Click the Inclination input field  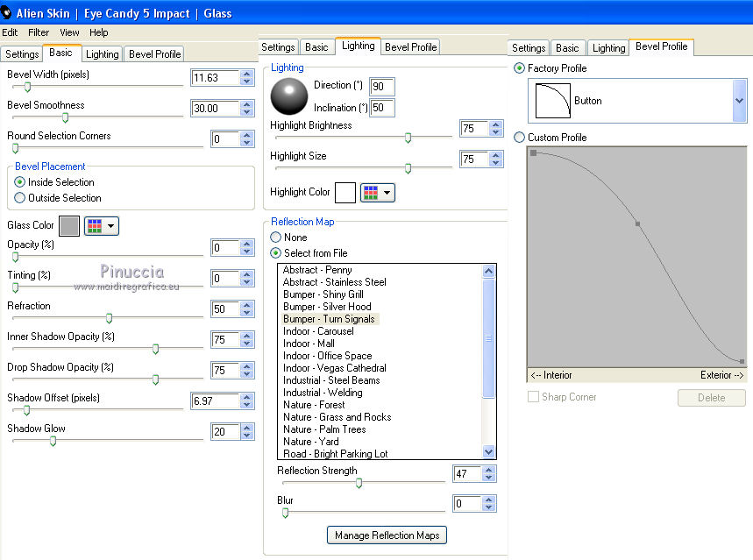coord(382,108)
